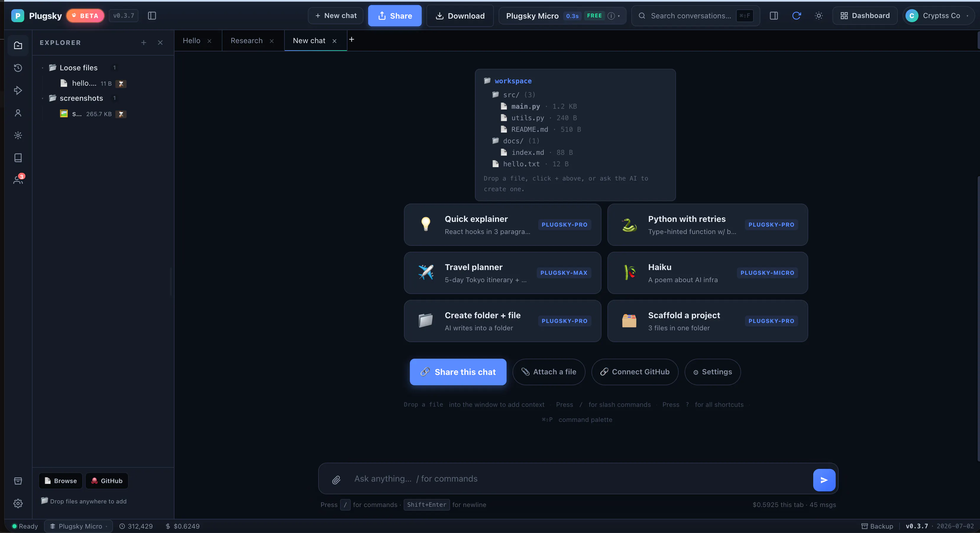Click hourglass icon beside screenshot file
This screenshot has height=533, width=980.
(x=121, y=114)
